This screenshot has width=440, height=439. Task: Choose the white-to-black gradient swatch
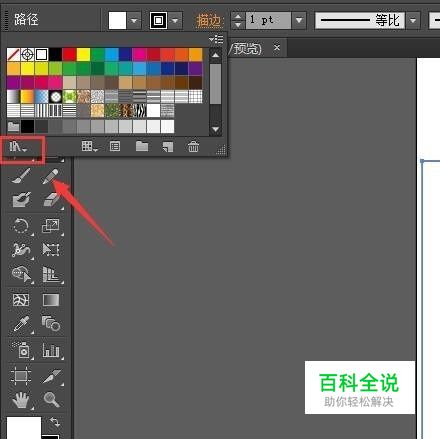tap(13, 97)
